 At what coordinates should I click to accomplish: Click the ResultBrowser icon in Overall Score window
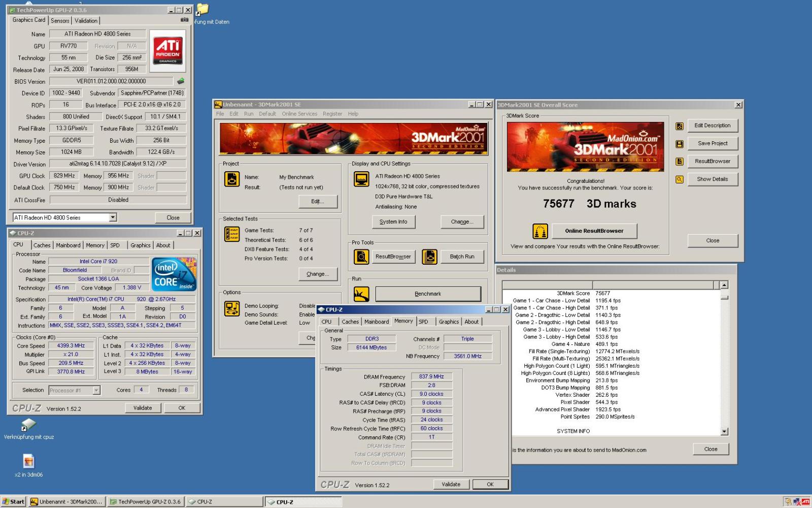680,162
